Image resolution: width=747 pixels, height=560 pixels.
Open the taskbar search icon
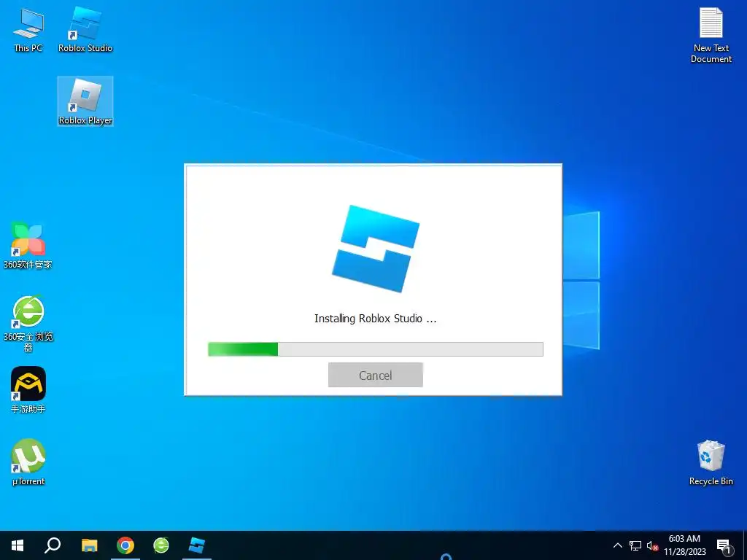pos(53,545)
